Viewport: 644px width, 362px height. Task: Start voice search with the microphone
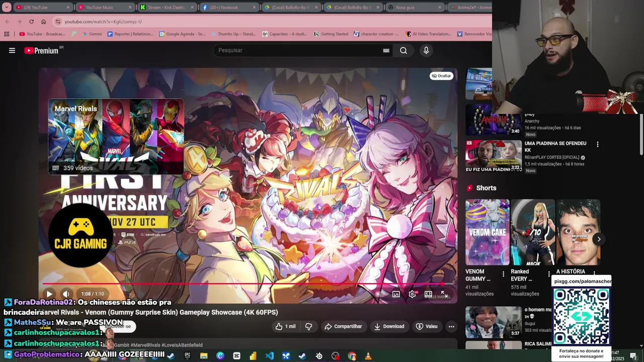pos(426,50)
